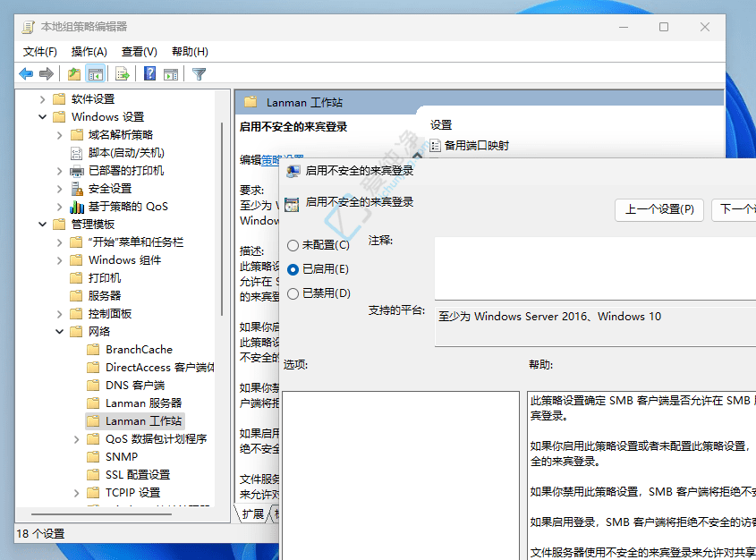Open the 查看 menu
Viewport: 756px width, 560px height.
coord(140,51)
